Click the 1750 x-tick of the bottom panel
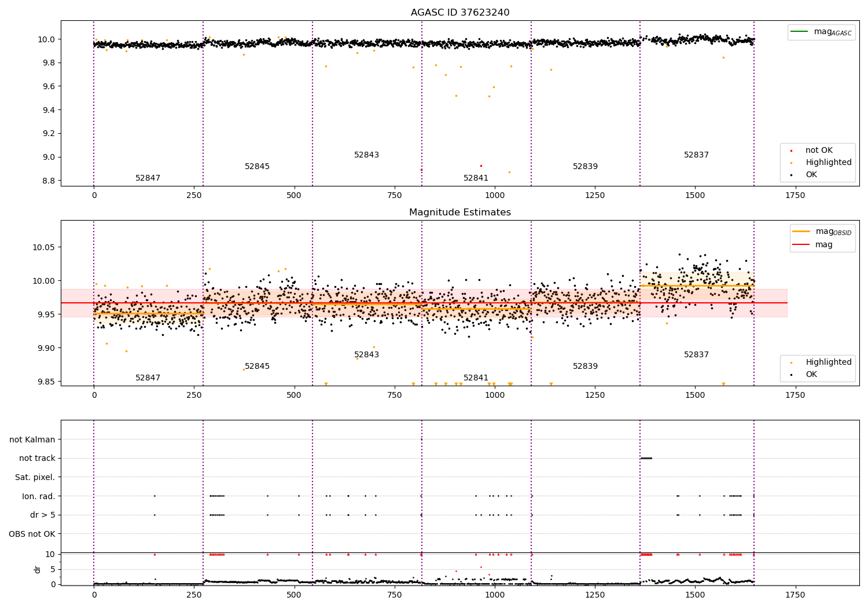Image resolution: width=868 pixels, height=608 pixels. pos(795,595)
